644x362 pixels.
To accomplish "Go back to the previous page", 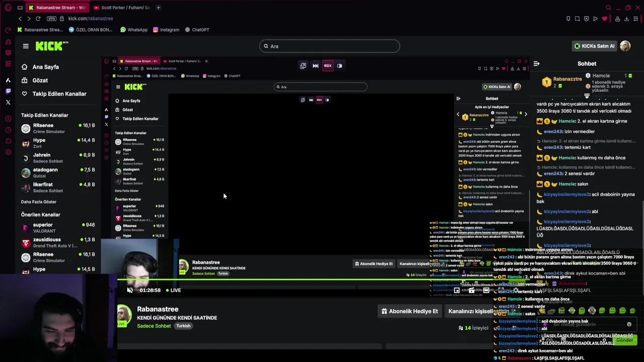I will pos(20,19).
